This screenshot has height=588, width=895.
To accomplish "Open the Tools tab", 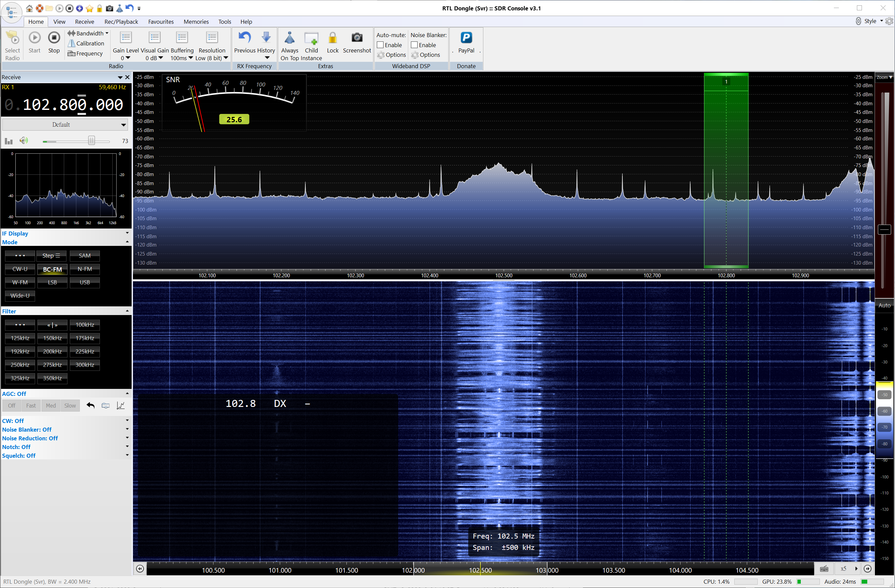I will coord(225,21).
